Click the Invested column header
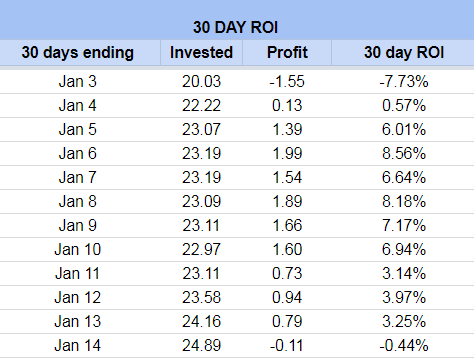 coord(201,53)
